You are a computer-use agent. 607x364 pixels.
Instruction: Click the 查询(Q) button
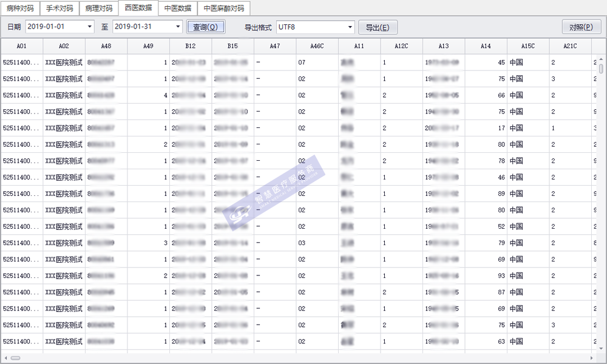(206, 27)
